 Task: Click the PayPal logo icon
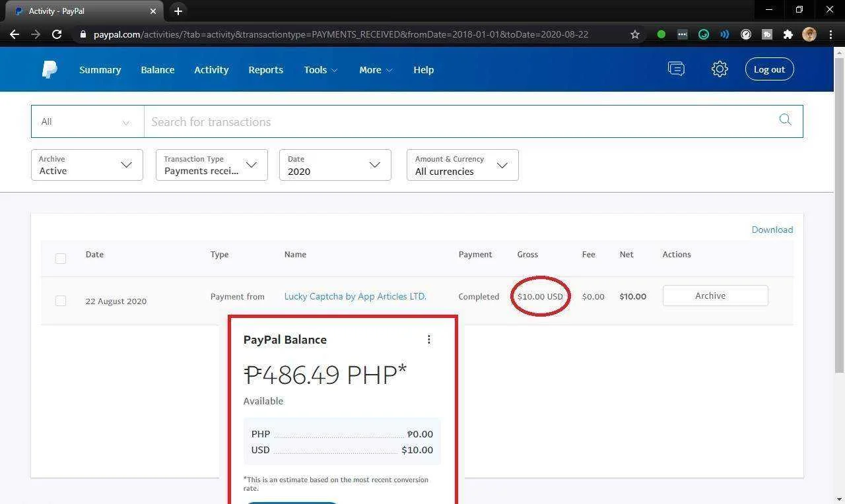[x=50, y=69]
